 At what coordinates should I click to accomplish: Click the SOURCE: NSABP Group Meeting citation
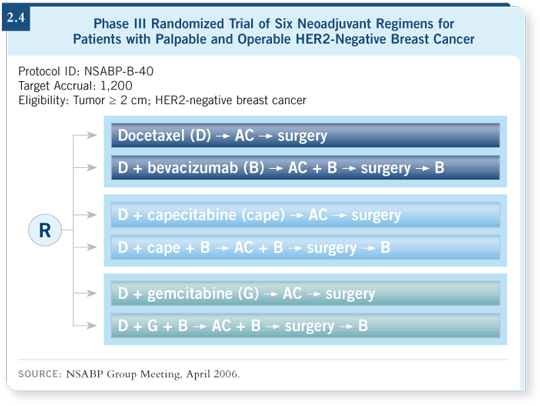(128, 374)
